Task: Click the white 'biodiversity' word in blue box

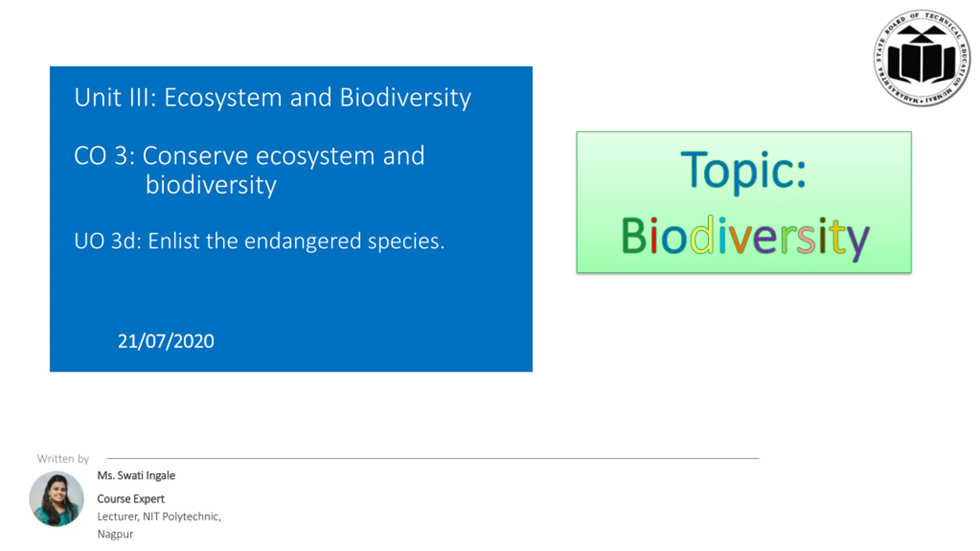Action: pos(211,185)
